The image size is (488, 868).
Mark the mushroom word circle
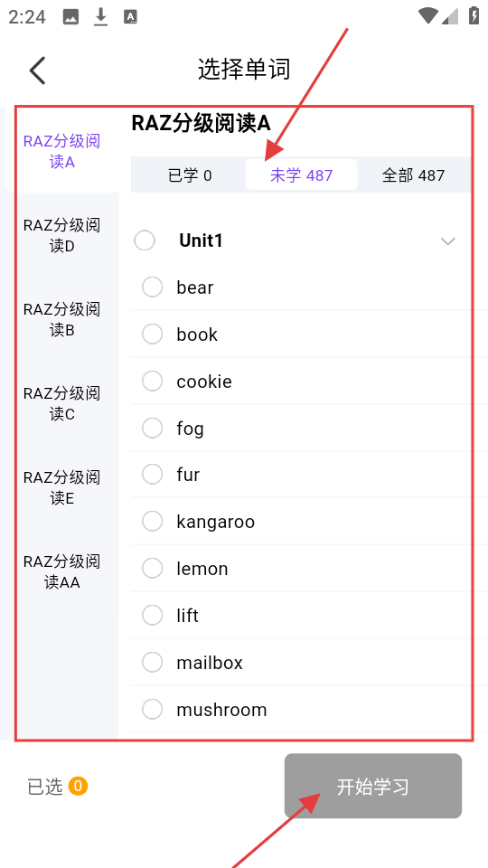(x=152, y=709)
